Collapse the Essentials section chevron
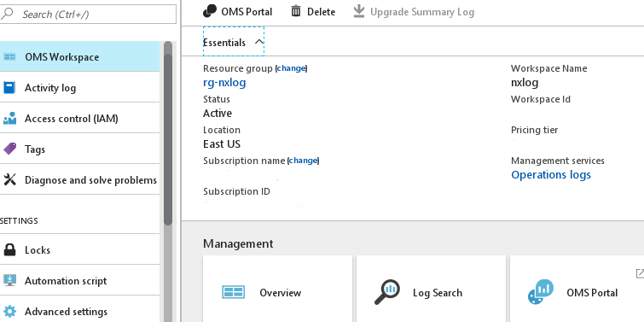644x322 pixels. pyautogui.click(x=258, y=42)
